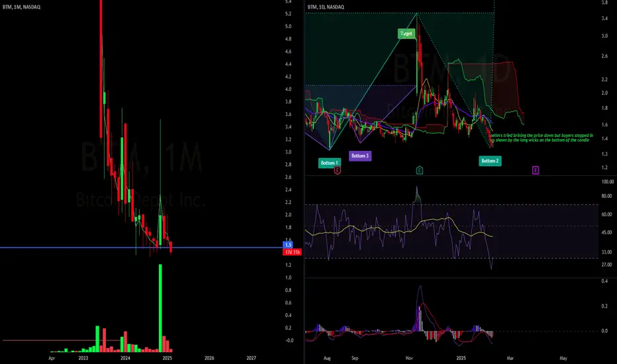Click the 5.2 value on monthly price axis
Screen dimensions: 617x364
[288, 14]
